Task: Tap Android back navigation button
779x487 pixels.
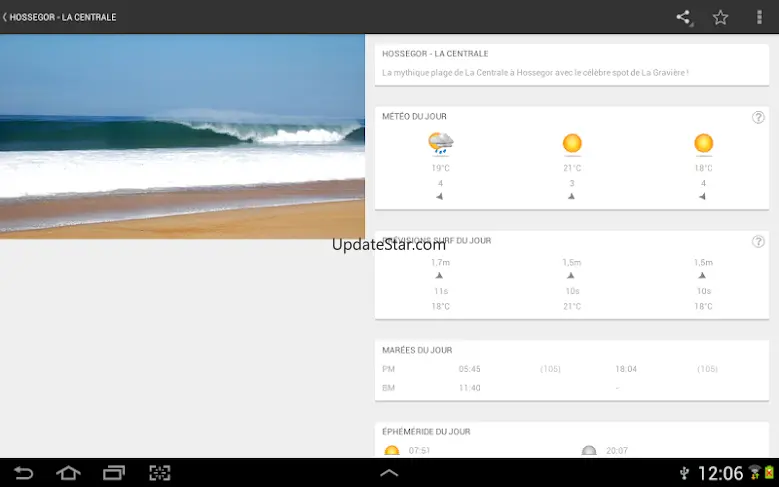Action: click(x=23, y=473)
